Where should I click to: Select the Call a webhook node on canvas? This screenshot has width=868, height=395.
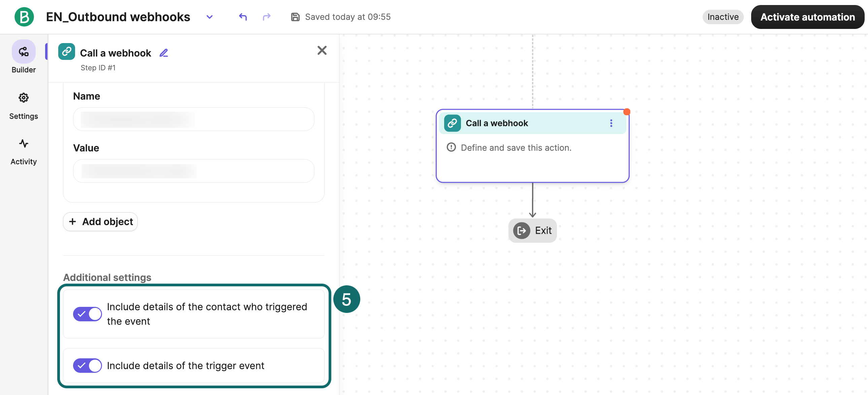coord(532,146)
